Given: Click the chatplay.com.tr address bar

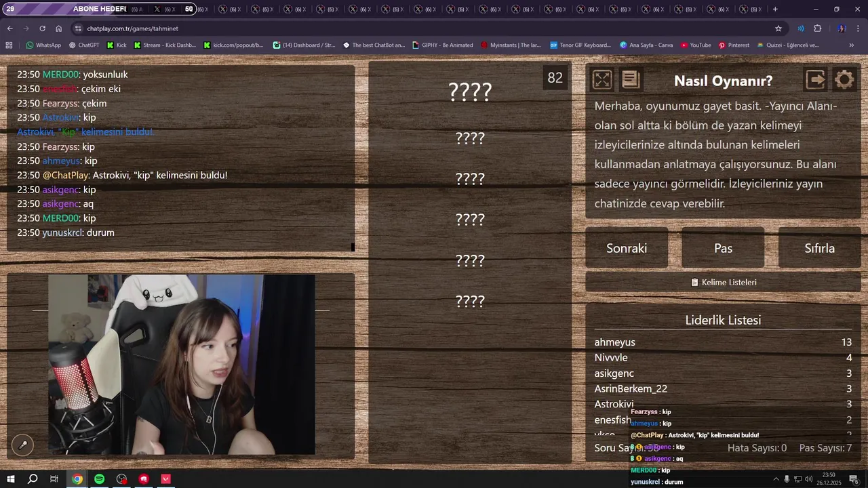Looking at the screenshot, I should (x=427, y=28).
